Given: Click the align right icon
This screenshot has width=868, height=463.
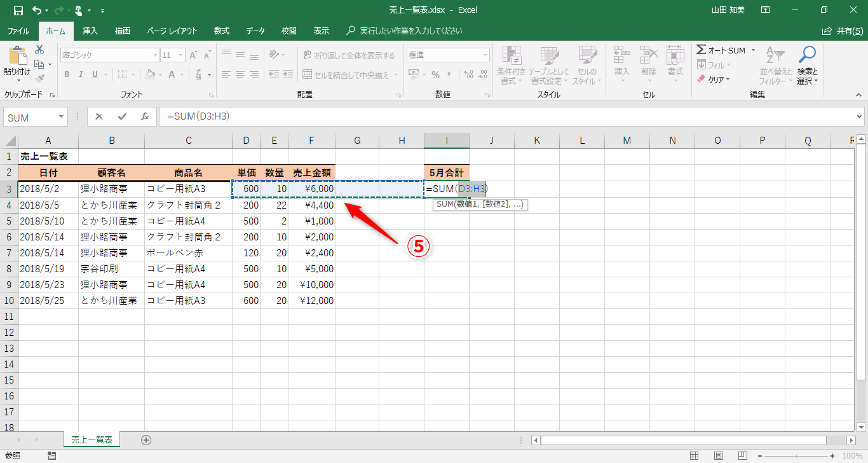Looking at the screenshot, I should pos(255,74).
